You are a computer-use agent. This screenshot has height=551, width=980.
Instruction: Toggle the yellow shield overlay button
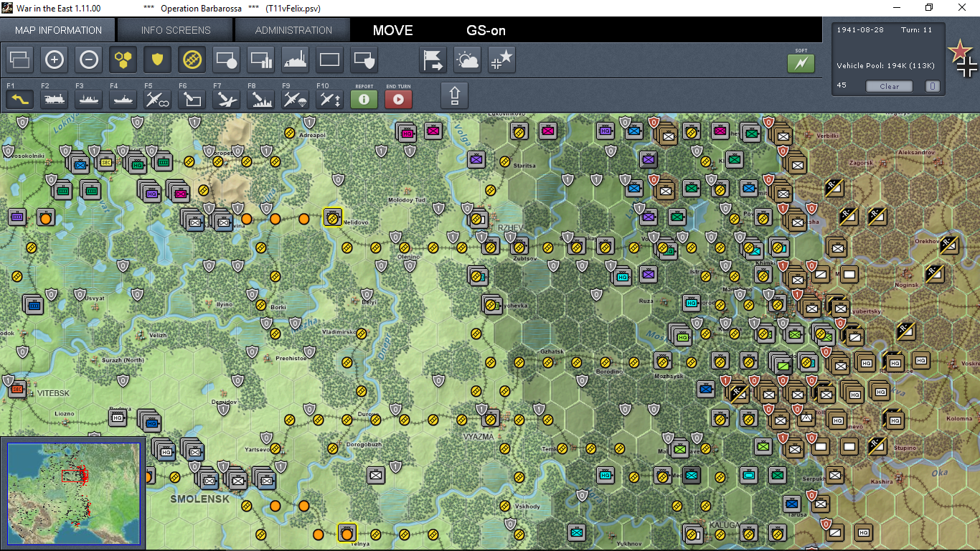point(158,60)
